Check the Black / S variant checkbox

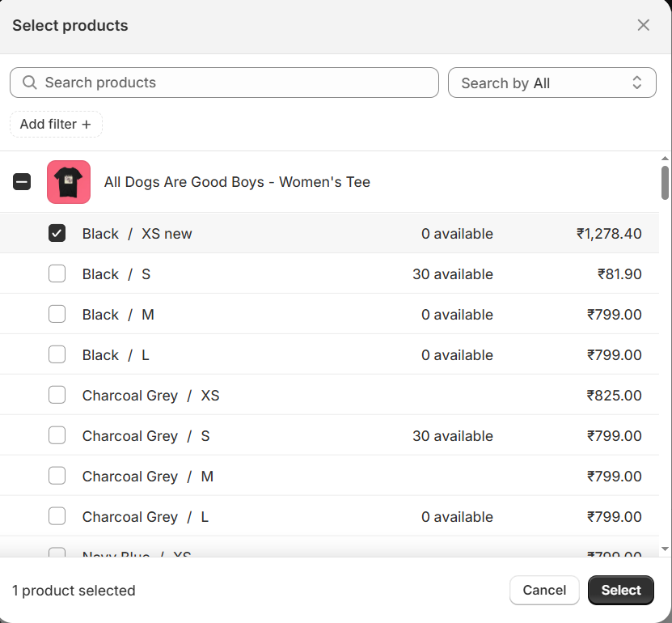pyautogui.click(x=57, y=274)
